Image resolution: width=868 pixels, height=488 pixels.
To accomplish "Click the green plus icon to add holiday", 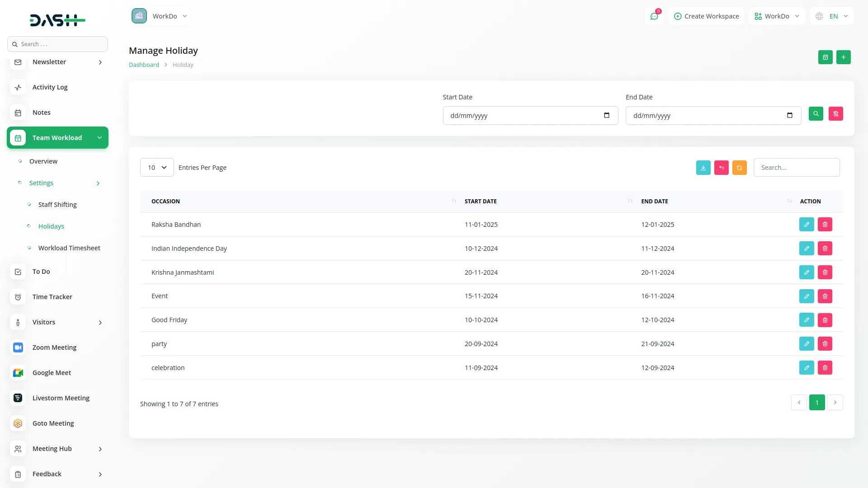I will 844,57.
